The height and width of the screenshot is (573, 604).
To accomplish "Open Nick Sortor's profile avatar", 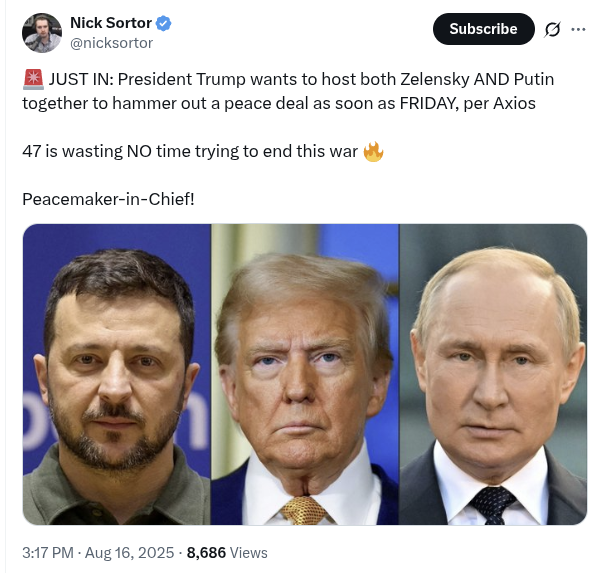I will click(x=42, y=33).
